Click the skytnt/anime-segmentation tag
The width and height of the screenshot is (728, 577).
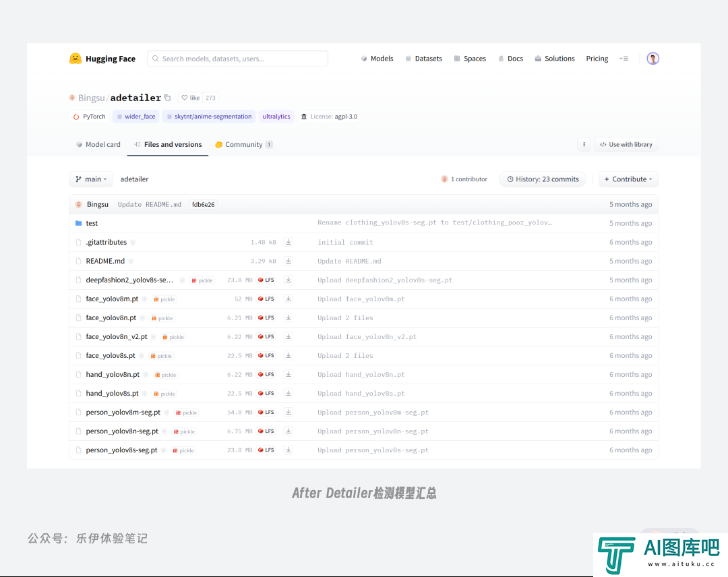pyautogui.click(x=209, y=117)
